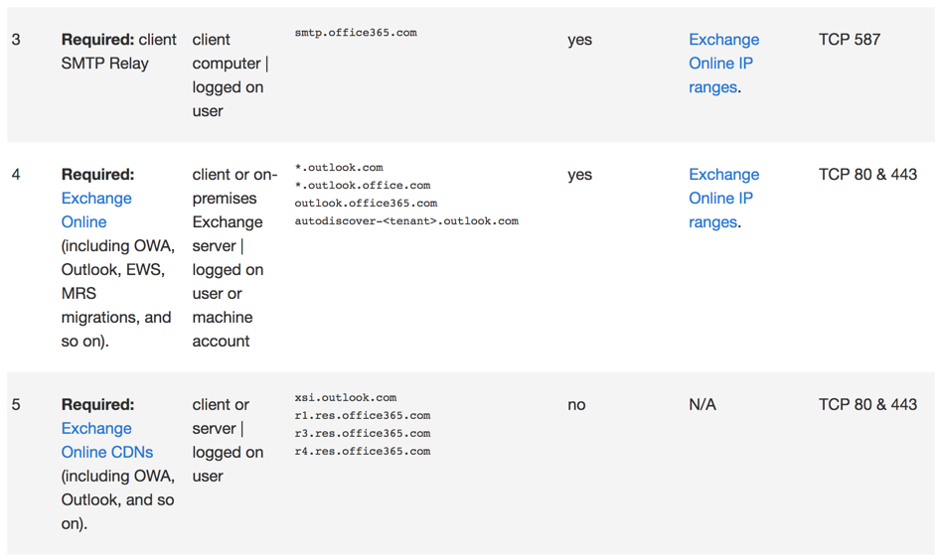The width and height of the screenshot is (937, 560).
Task: Select the *.outlook.com hostname entry
Action: [339, 168]
